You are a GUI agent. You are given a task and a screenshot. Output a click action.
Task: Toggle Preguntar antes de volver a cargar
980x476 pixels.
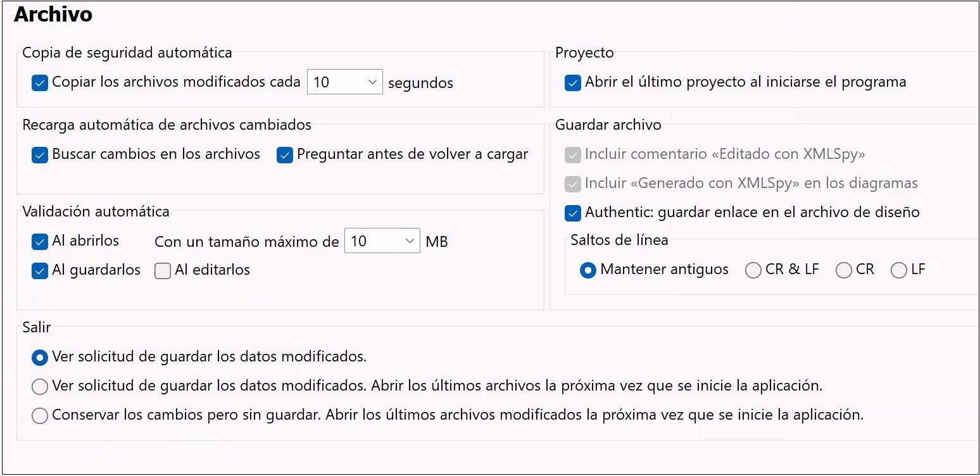click(x=285, y=155)
